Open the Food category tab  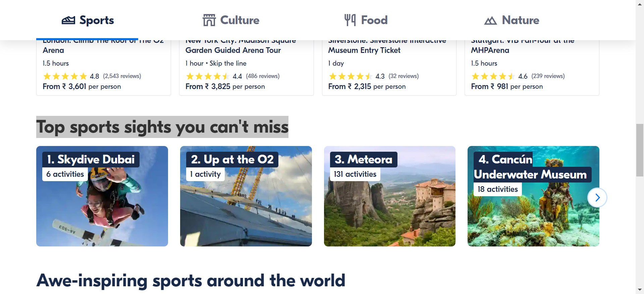(374, 20)
